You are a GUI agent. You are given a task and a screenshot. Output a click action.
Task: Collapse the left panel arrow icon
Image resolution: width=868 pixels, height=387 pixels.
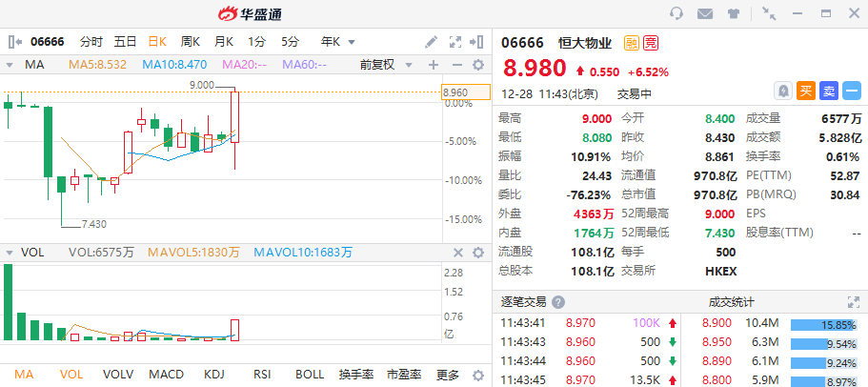(x=15, y=42)
